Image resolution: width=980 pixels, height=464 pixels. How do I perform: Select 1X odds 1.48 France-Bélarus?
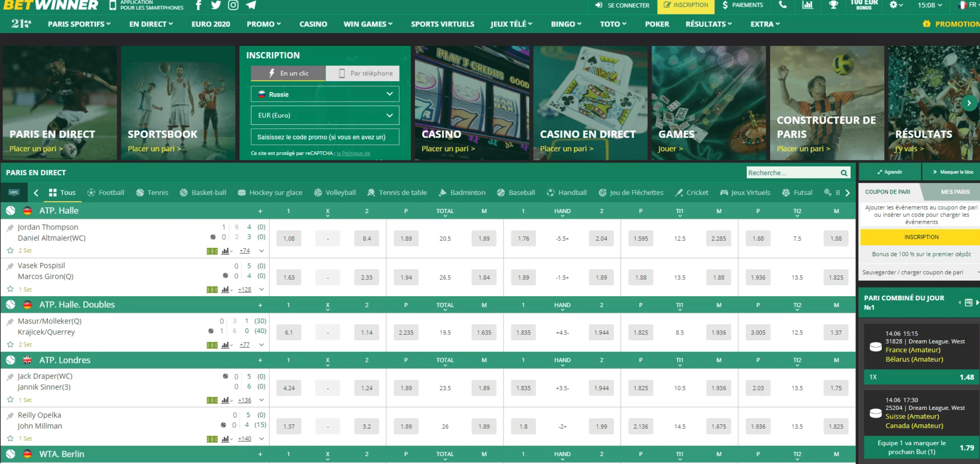click(921, 377)
